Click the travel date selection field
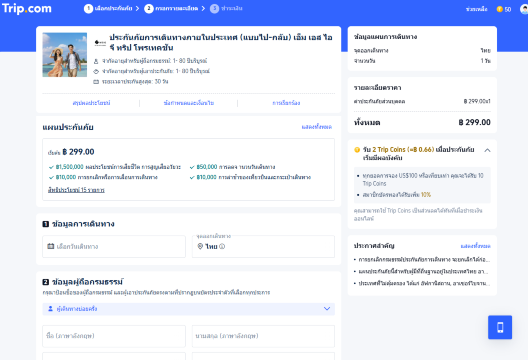This screenshot has height=360, width=528. pyautogui.click(x=114, y=247)
